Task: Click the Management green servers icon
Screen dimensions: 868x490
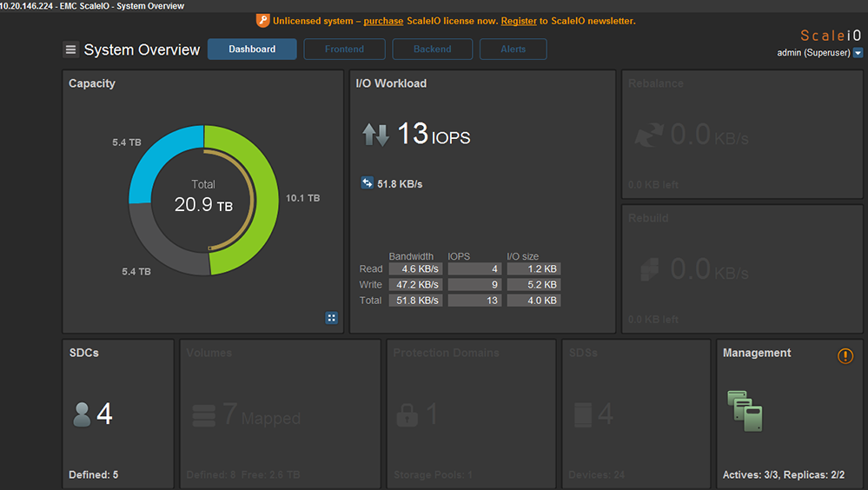Action: pos(745,411)
